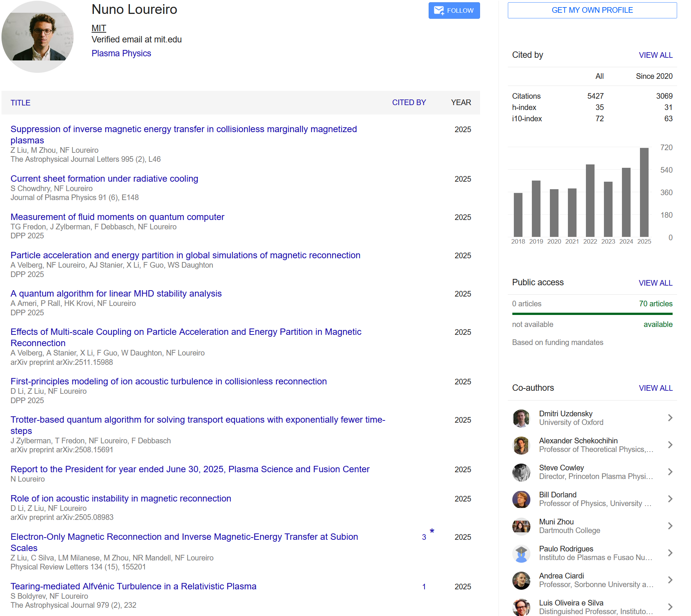Click Bill Dorland's avatar thumbnail
This screenshot has width=691, height=616.
coord(521,500)
